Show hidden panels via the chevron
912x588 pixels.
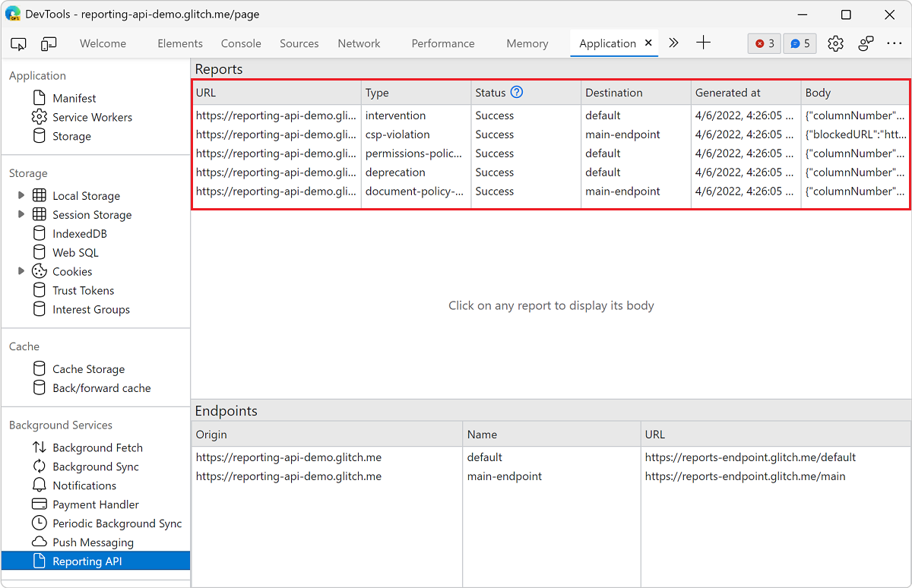[x=673, y=43]
